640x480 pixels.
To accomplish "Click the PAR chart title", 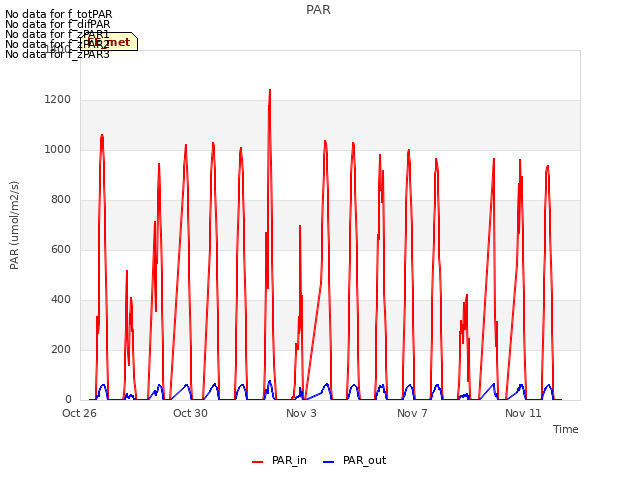I will click(x=318, y=10).
